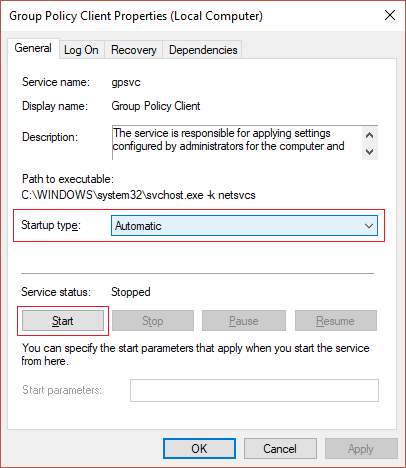
Task: Click the description box's down arrow
Action: pos(369,152)
